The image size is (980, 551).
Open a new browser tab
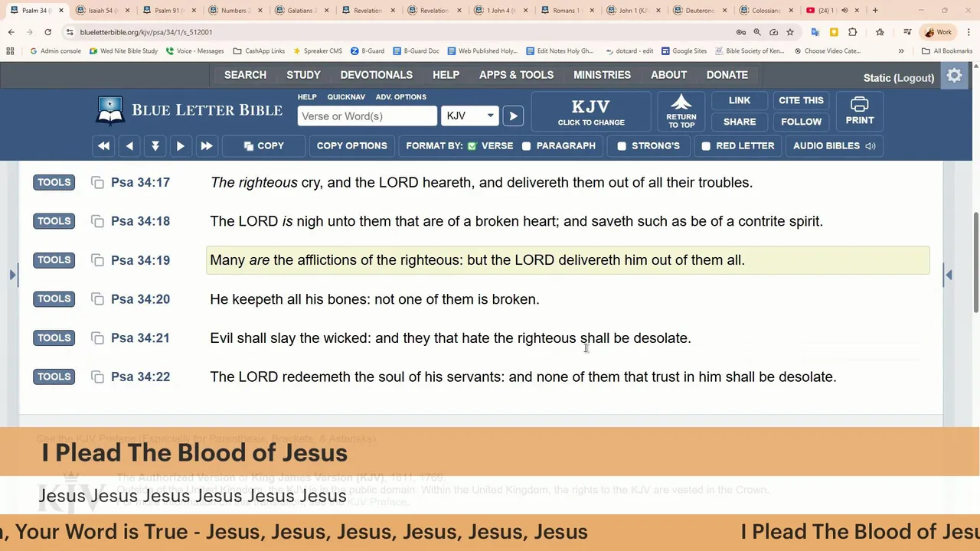(x=875, y=10)
